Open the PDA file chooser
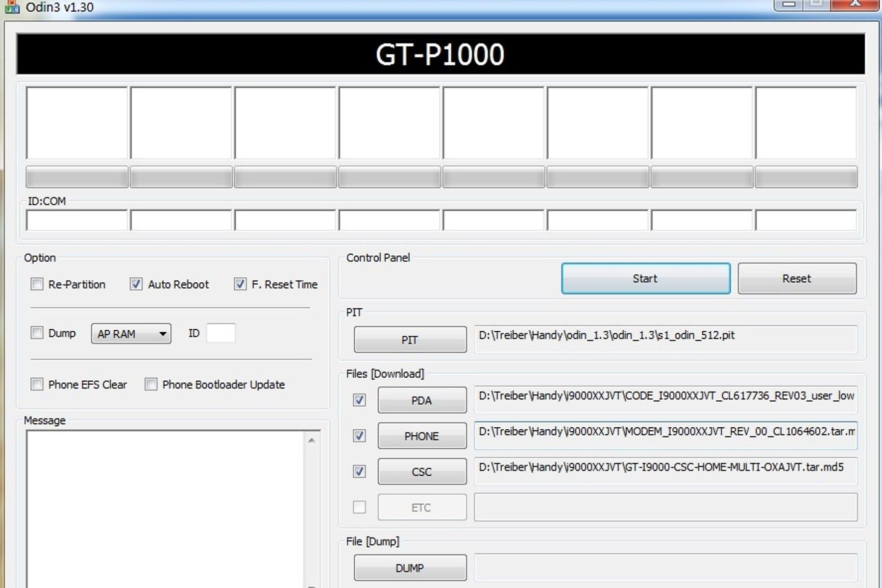The width and height of the screenshot is (882, 588). tap(422, 400)
